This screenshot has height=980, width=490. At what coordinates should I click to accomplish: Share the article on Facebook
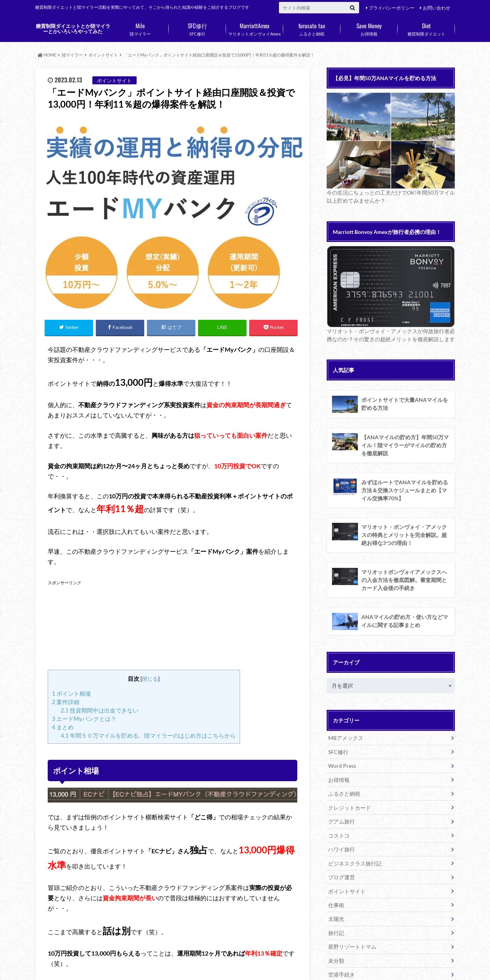[120, 327]
